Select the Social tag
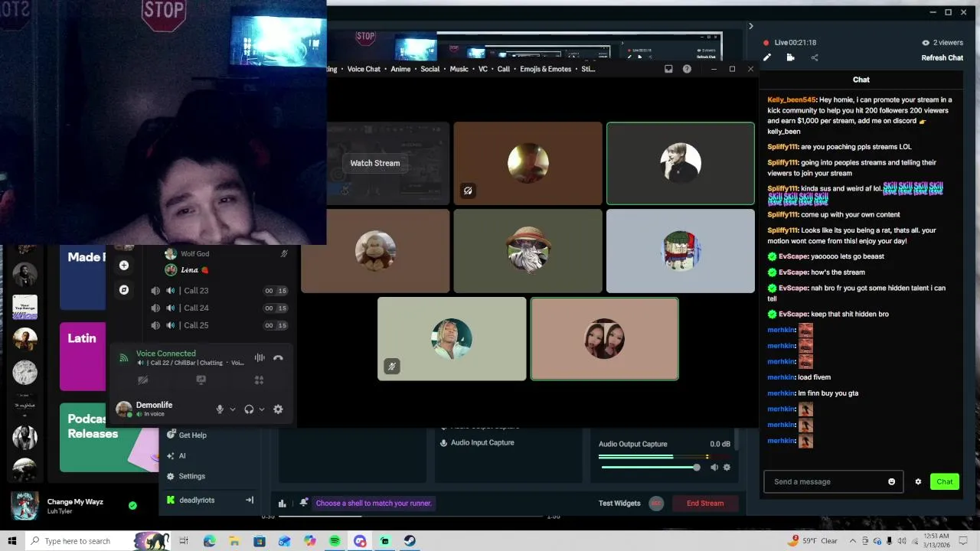The image size is (980, 551). tap(430, 69)
